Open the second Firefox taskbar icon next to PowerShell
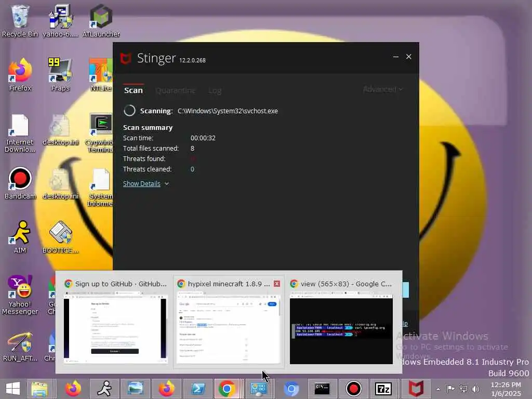Image resolution: width=532 pixels, height=399 pixels. click(x=167, y=389)
